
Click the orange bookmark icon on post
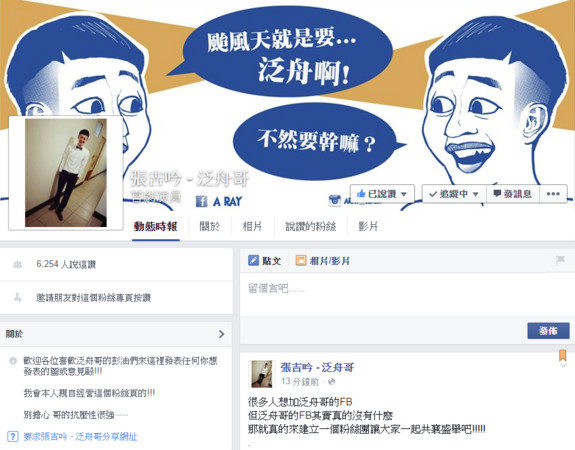(x=563, y=355)
